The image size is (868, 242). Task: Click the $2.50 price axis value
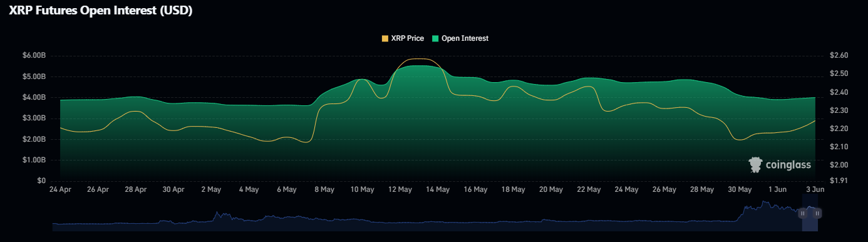point(839,74)
